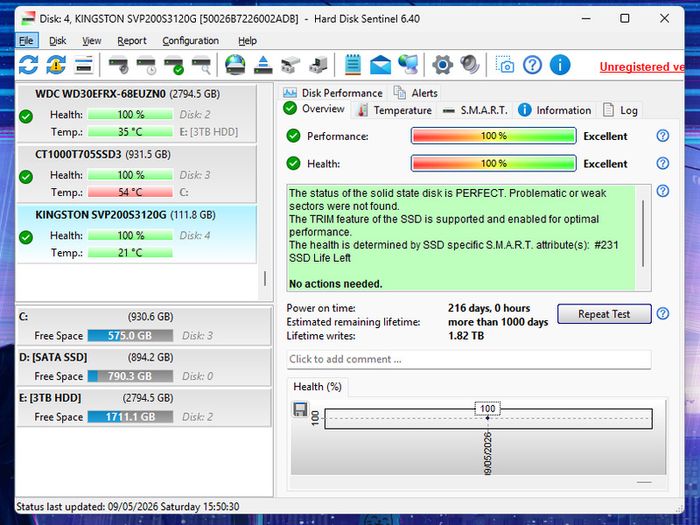Click the 'more than 1000 days' lifetime value
The width and height of the screenshot is (700, 525).
(x=498, y=322)
